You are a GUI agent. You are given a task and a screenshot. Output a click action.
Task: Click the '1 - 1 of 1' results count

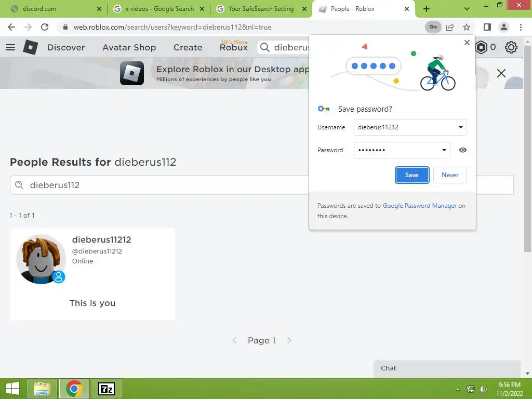coord(22,216)
